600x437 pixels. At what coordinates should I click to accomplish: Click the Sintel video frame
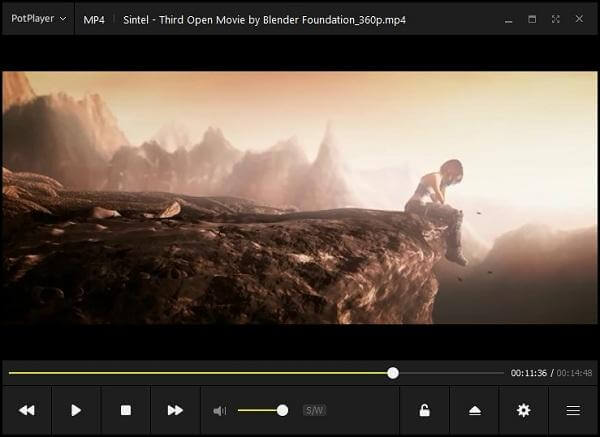(300, 197)
